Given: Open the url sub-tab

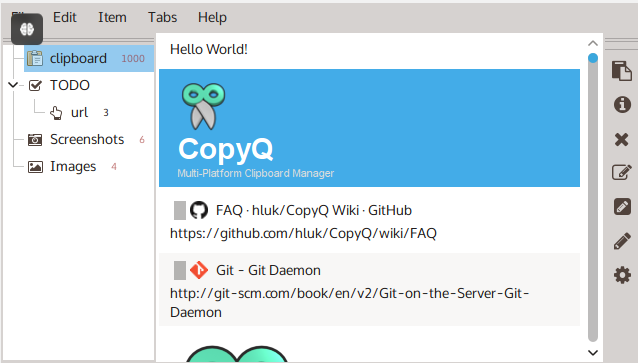Looking at the screenshot, I should [x=79, y=112].
